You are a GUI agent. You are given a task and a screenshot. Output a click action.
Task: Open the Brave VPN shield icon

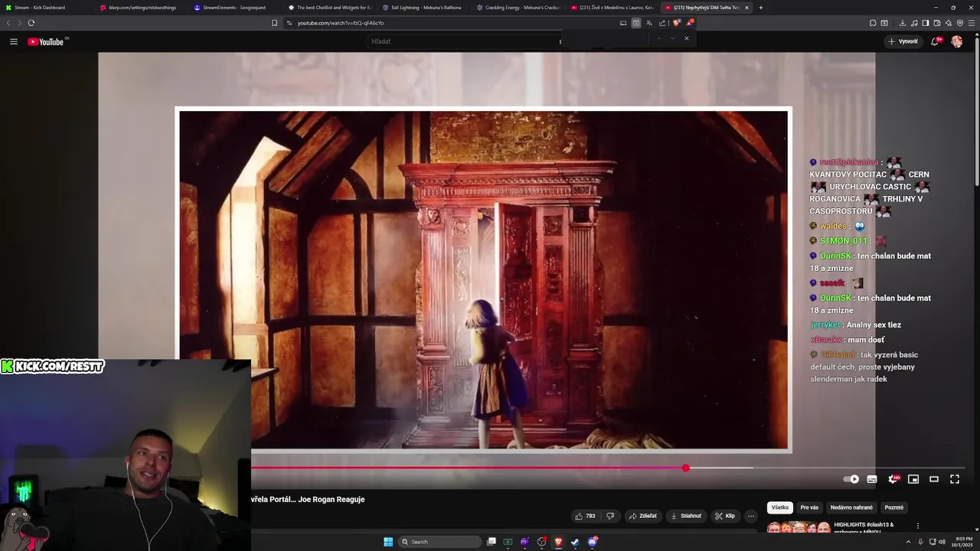tap(960, 23)
